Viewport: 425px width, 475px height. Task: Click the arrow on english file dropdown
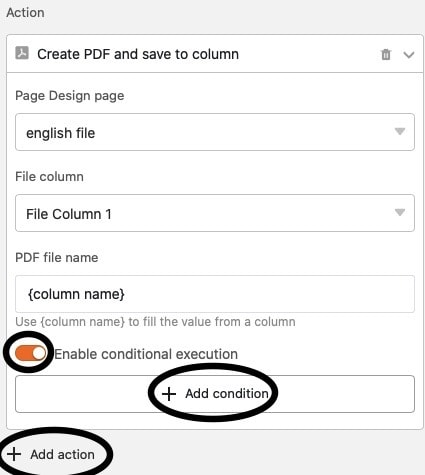pos(400,131)
